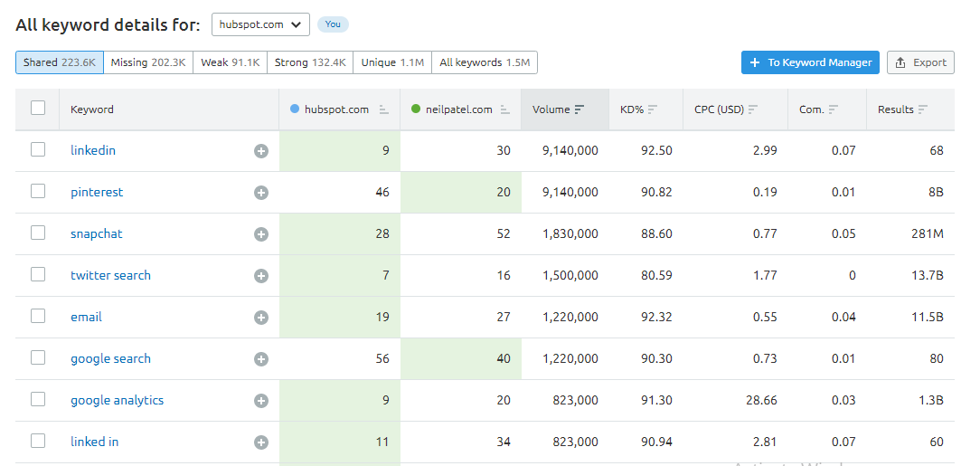Click volume value 1,500,000

pos(570,275)
